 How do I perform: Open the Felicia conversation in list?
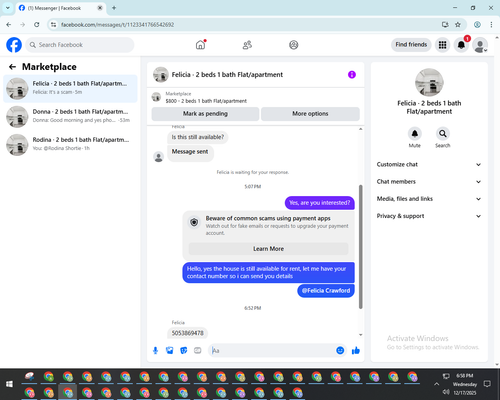click(x=70, y=88)
